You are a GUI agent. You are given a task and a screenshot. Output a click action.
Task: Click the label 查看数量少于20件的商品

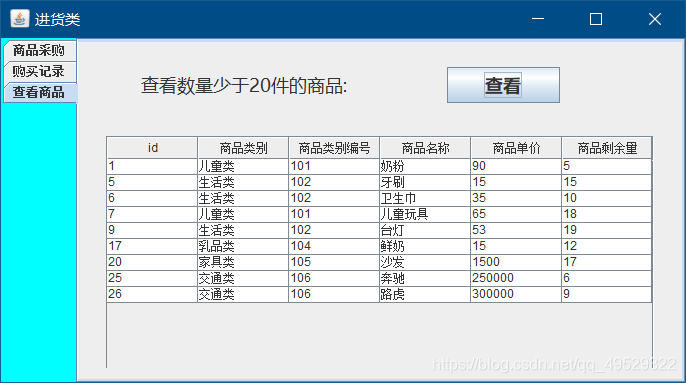(243, 85)
